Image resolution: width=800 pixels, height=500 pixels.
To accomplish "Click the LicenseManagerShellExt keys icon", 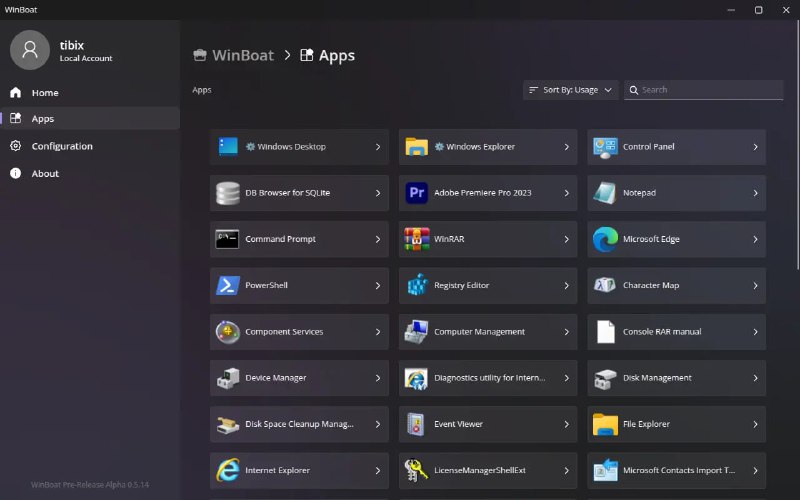I will point(416,470).
